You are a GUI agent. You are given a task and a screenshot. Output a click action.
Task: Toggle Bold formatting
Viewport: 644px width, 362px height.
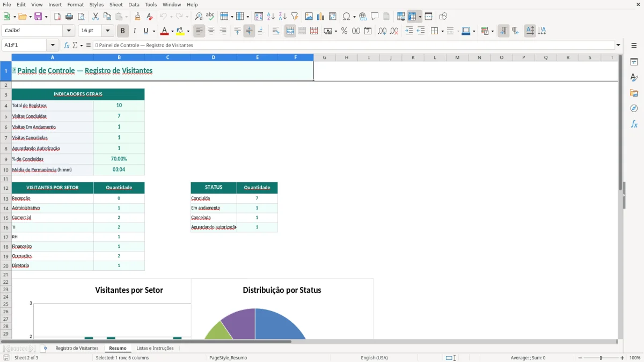point(123,31)
